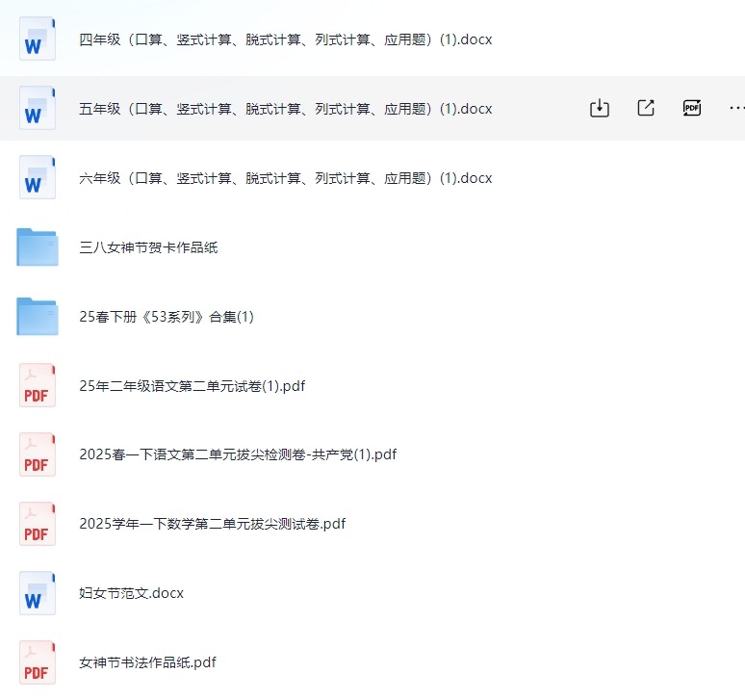Image resolution: width=745 pixels, height=700 pixels.
Task: Select the file 妇女节范文.docx
Action: 131,593
